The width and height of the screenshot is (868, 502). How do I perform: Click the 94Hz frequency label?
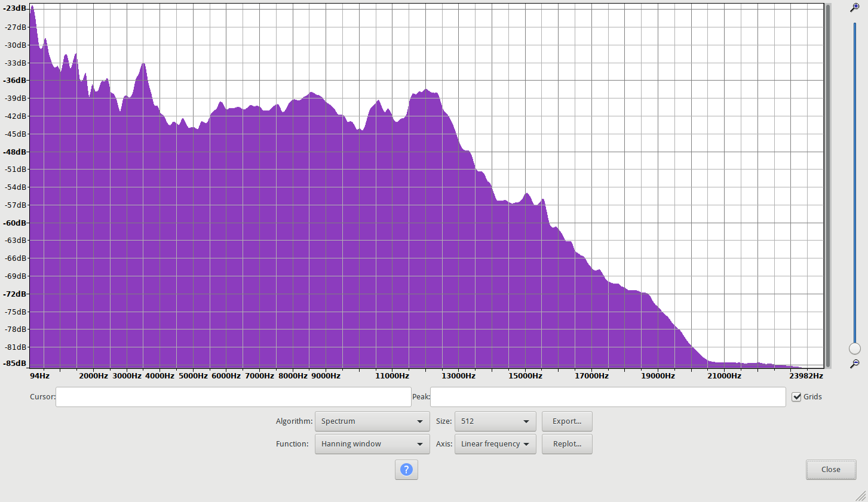(40, 375)
